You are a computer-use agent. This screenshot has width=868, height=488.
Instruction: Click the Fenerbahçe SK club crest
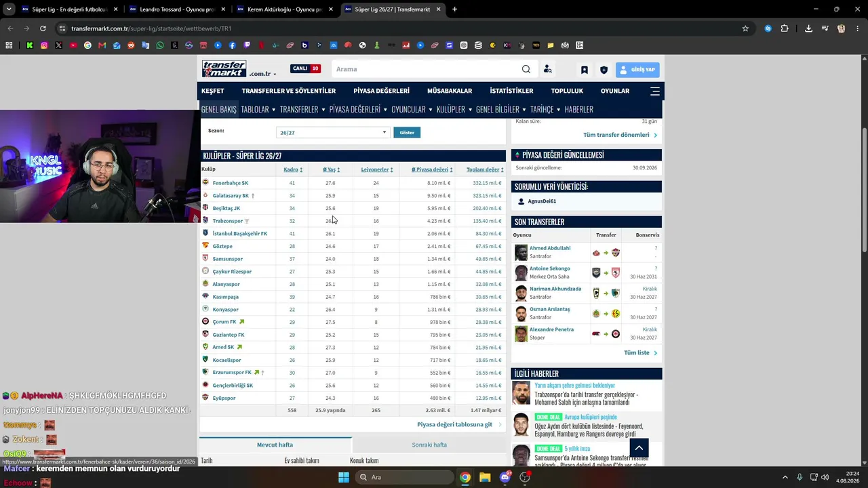pos(205,182)
